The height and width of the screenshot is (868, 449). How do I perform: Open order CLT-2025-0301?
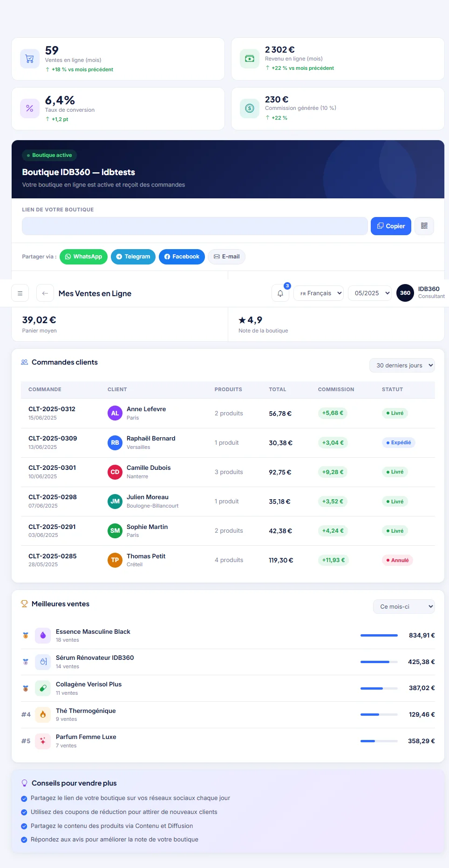point(52,468)
